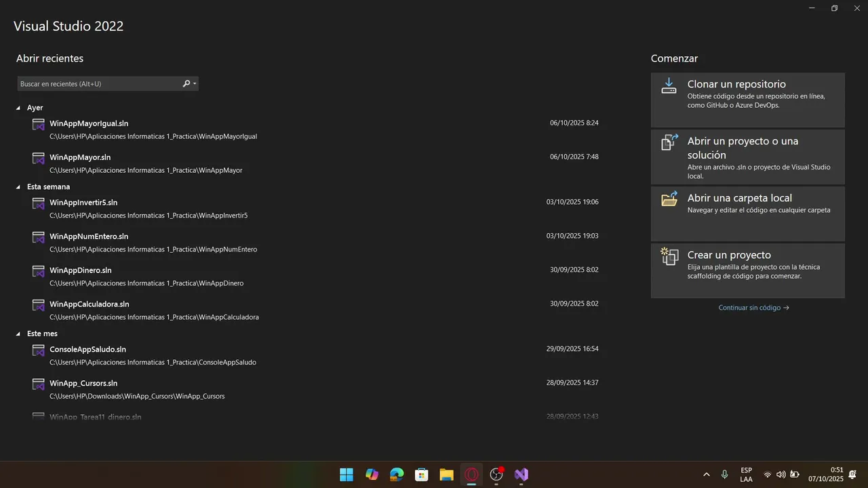Click the search magnifier icon in recents
This screenshot has height=488, width=868.
(186, 83)
